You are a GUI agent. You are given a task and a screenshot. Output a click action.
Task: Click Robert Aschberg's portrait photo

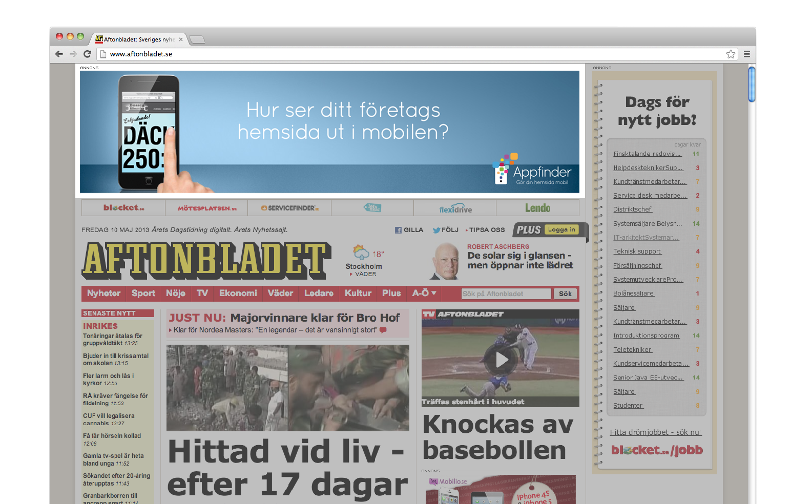pos(445,261)
